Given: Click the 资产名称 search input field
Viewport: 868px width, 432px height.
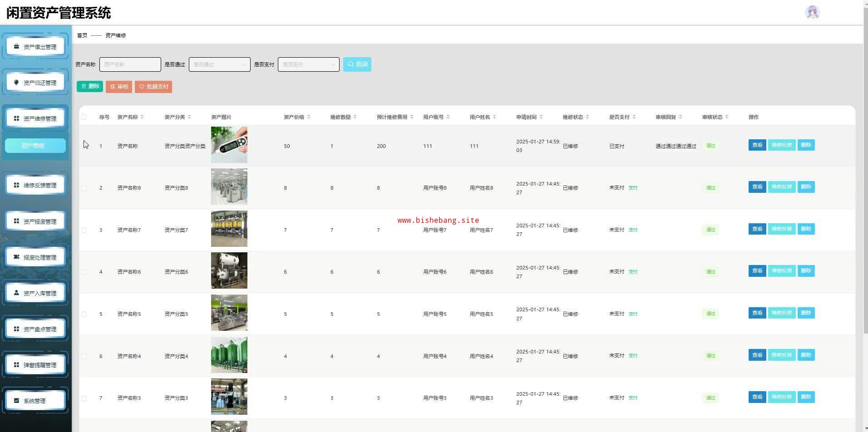Looking at the screenshot, I should click(130, 64).
